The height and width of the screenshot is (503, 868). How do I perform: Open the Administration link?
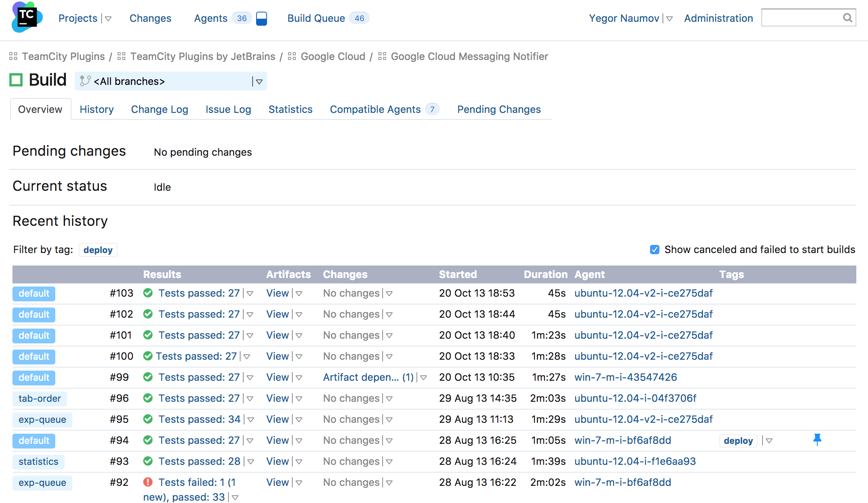pos(719,18)
